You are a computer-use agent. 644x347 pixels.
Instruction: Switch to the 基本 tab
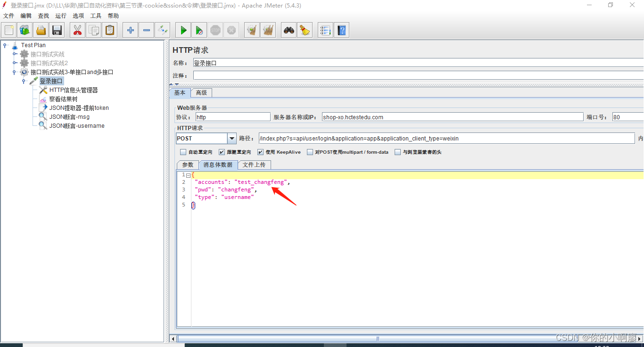(x=180, y=93)
